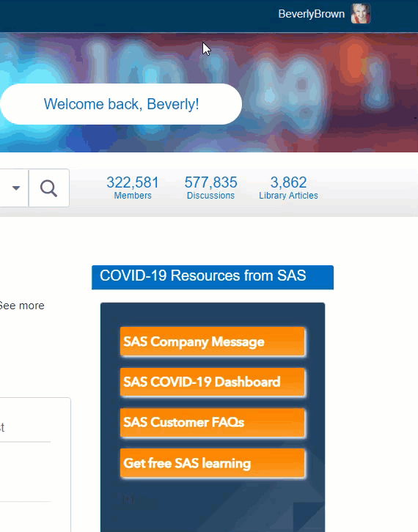Image resolution: width=418 pixels, height=532 pixels.
Task: Click the search magnifier icon
Action: coord(49,188)
